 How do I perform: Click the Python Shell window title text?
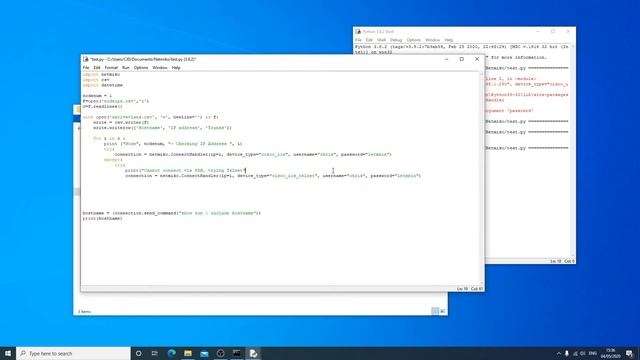click(x=378, y=31)
